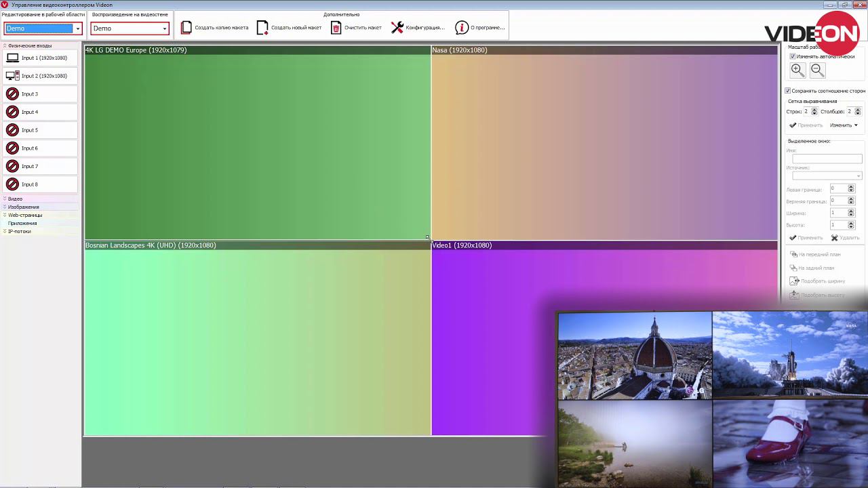Screen dimensions: 868x488
Task: Click the disabled icon for Input 4
Action: point(12,112)
